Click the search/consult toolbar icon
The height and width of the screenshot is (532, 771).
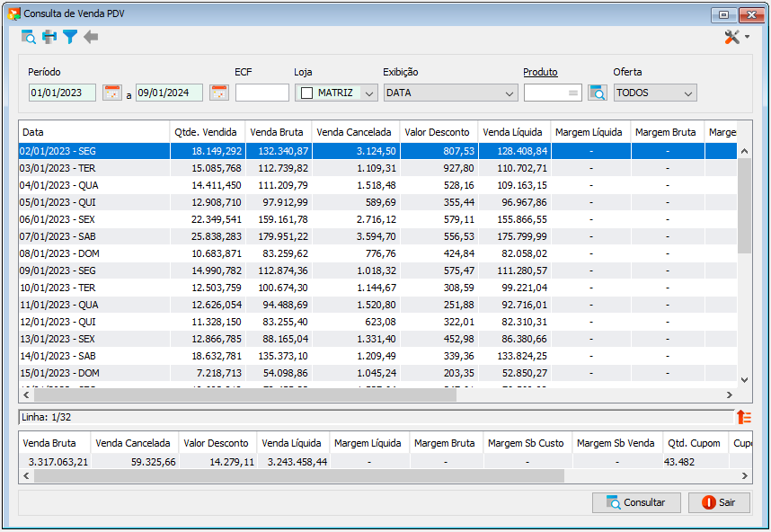pos(29,37)
